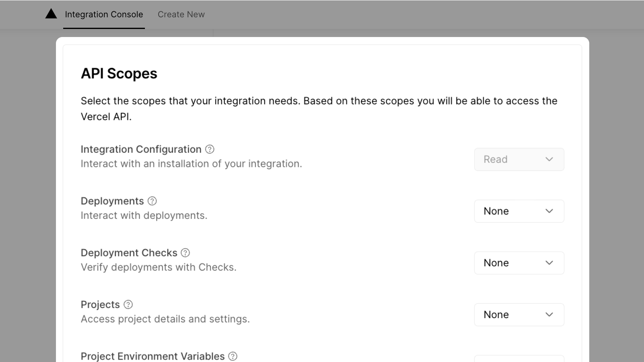The image size is (644, 362).
Task: Select the Integration Console tab
Action: [104, 14]
